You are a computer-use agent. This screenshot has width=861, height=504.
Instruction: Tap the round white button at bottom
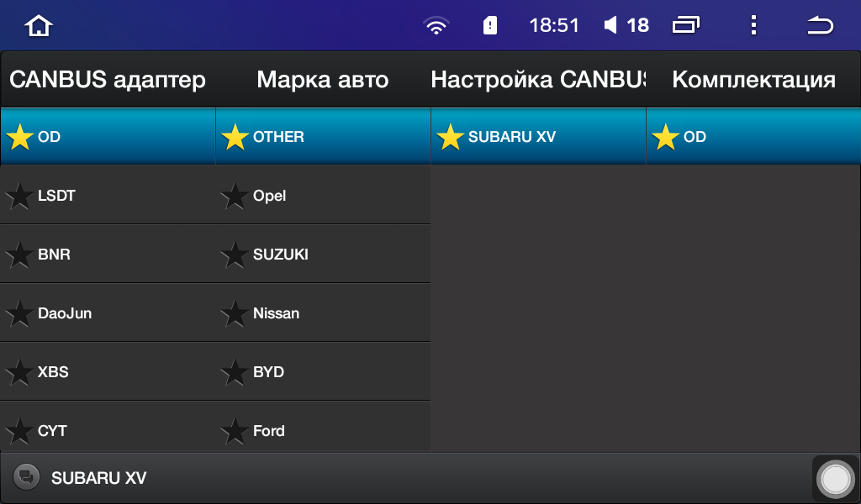pos(835,479)
